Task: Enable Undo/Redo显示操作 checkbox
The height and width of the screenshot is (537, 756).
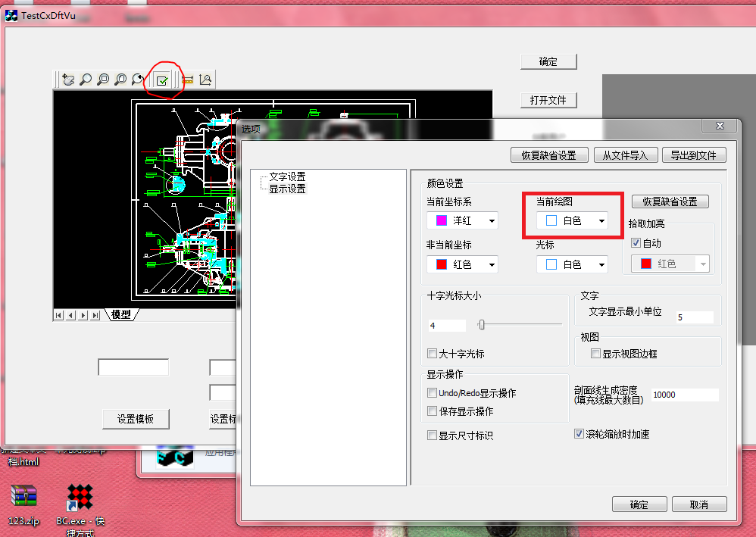Action: [432, 393]
